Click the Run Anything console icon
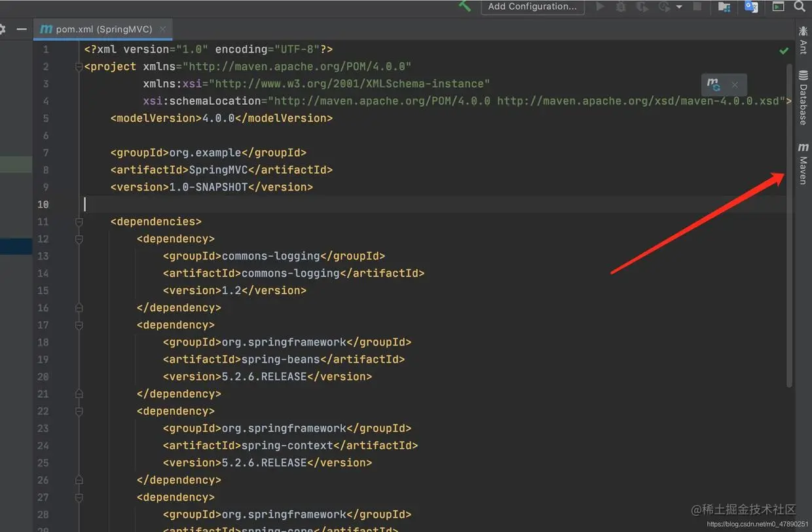This screenshot has height=532, width=812. (x=778, y=7)
